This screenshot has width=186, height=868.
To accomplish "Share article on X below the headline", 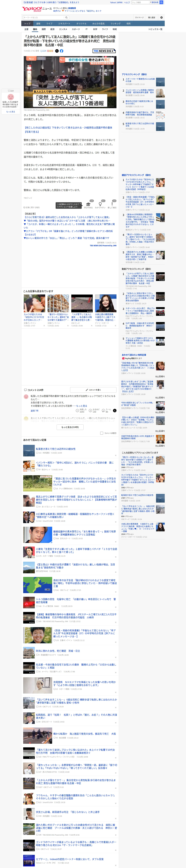I will coord(57,51).
